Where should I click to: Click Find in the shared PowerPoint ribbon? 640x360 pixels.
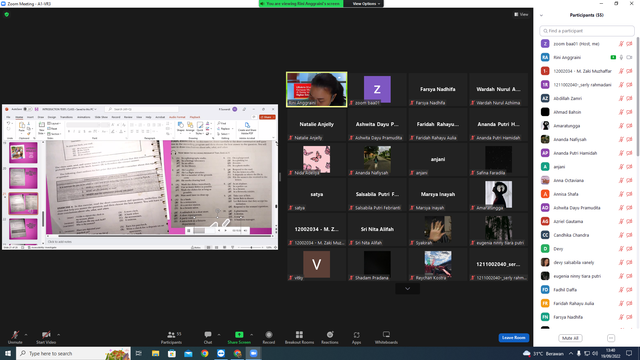tap(222, 123)
